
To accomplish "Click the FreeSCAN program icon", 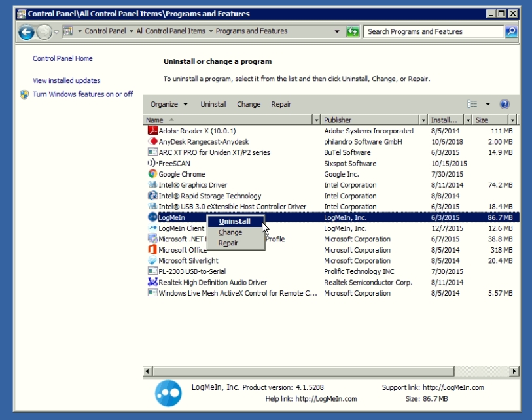I will click(x=152, y=163).
